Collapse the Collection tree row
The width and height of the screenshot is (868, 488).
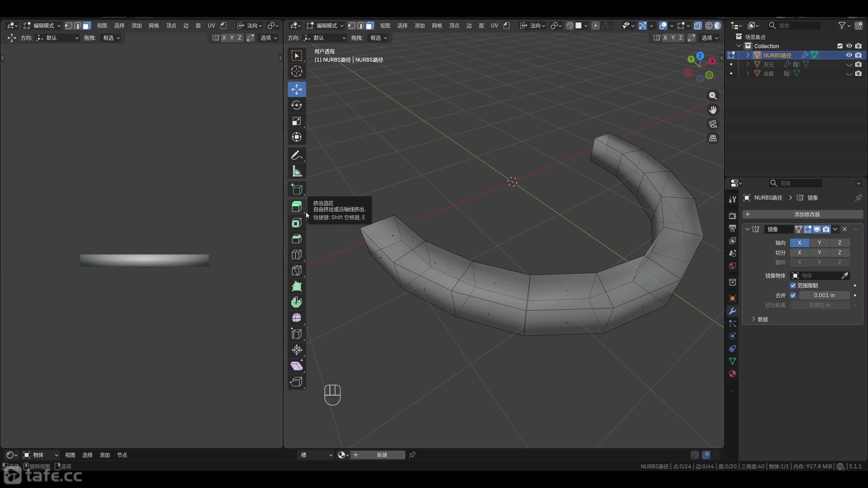click(739, 46)
